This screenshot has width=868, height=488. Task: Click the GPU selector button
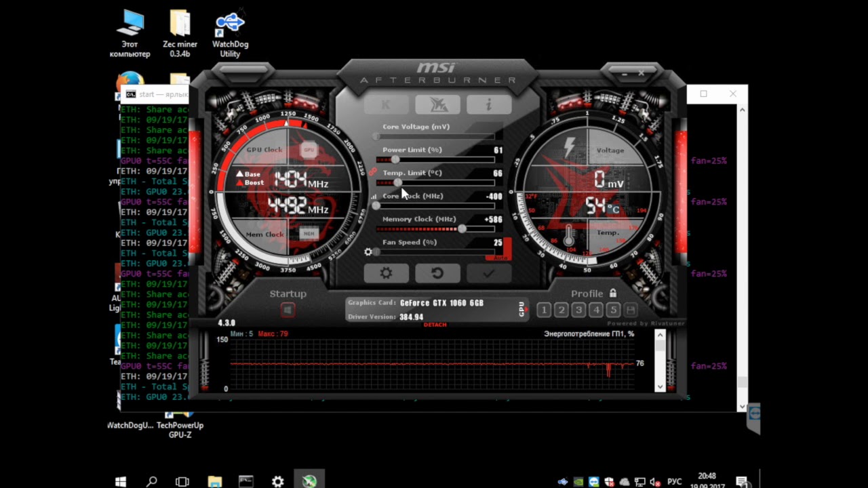(522, 309)
